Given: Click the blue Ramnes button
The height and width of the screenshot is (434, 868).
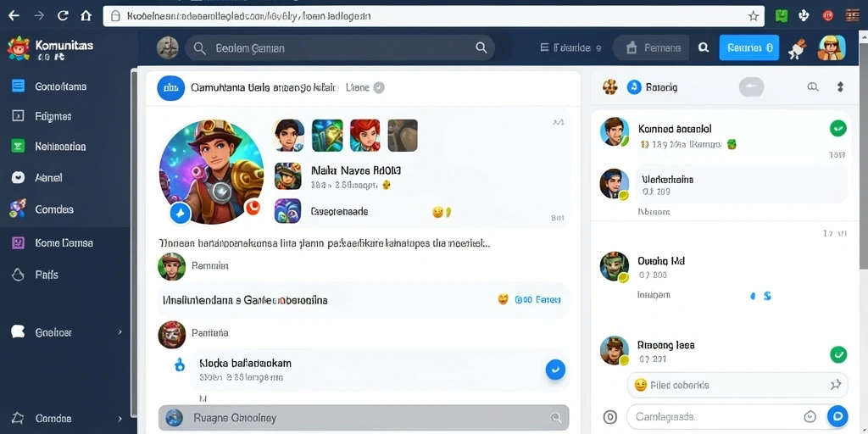Looking at the screenshot, I should point(749,47).
